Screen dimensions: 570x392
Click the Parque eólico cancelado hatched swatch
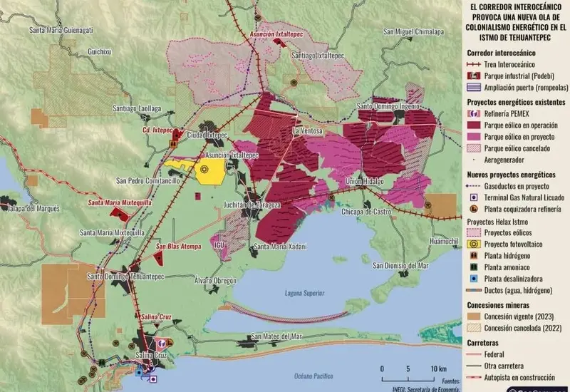[474, 148]
